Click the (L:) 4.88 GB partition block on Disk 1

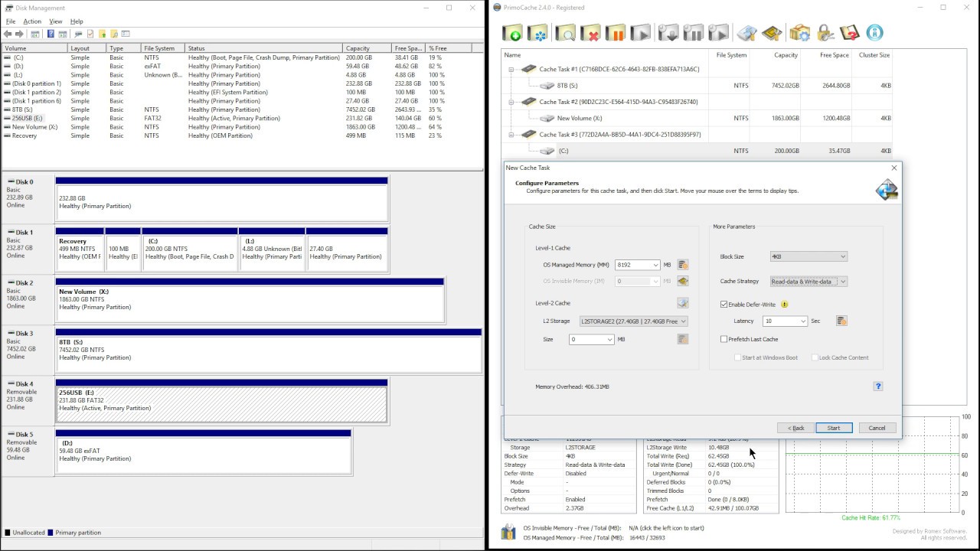[272, 249]
